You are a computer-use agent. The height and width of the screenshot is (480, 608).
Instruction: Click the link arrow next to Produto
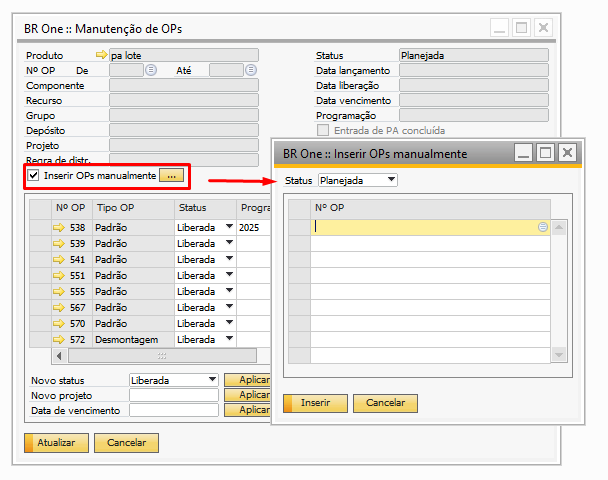[x=100, y=55]
